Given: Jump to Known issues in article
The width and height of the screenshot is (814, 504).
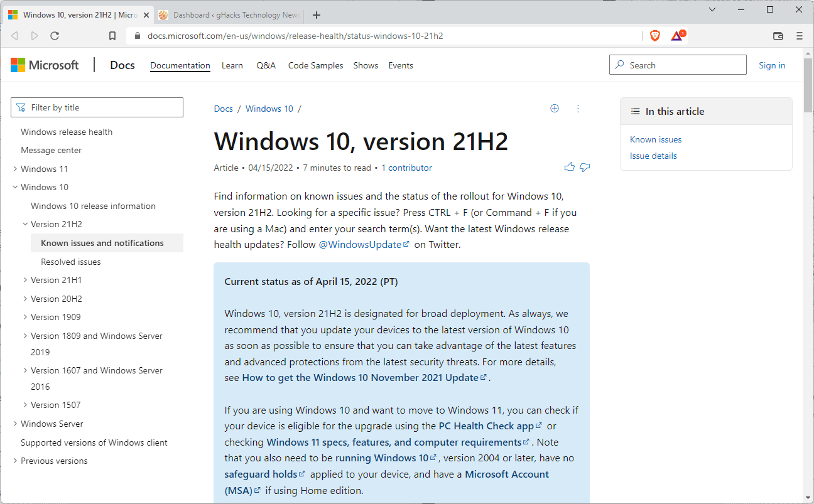Looking at the screenshot, I should point(656,139).
